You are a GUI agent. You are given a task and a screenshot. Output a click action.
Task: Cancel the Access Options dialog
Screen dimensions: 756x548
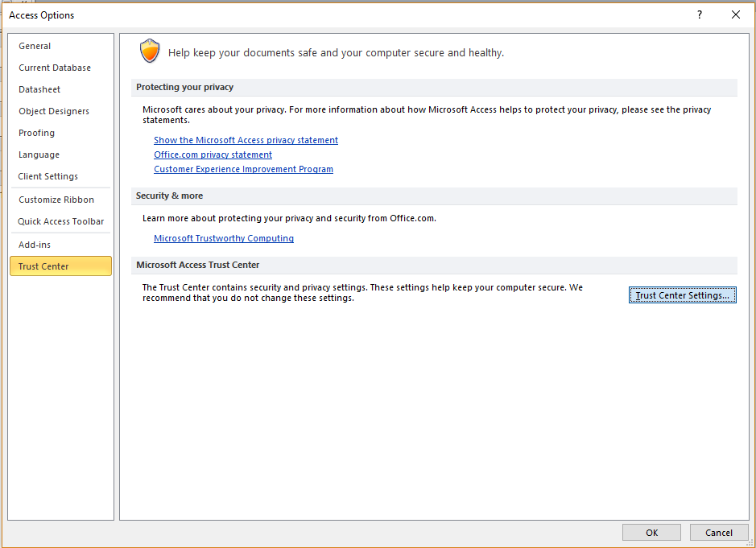pyautogui.click(x=719, y=533)
